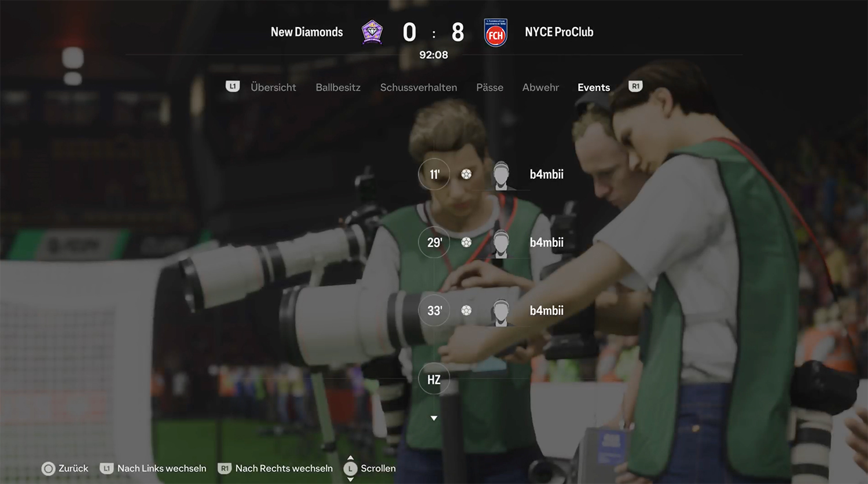
Task: Select the 11' minute marker
Action: (x=434, y=174)
